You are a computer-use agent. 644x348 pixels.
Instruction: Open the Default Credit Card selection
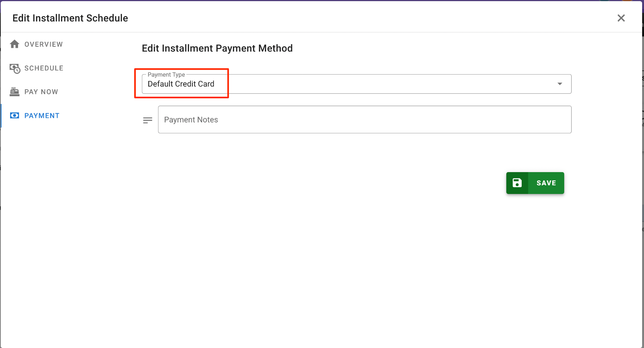(x=356, y=84)
